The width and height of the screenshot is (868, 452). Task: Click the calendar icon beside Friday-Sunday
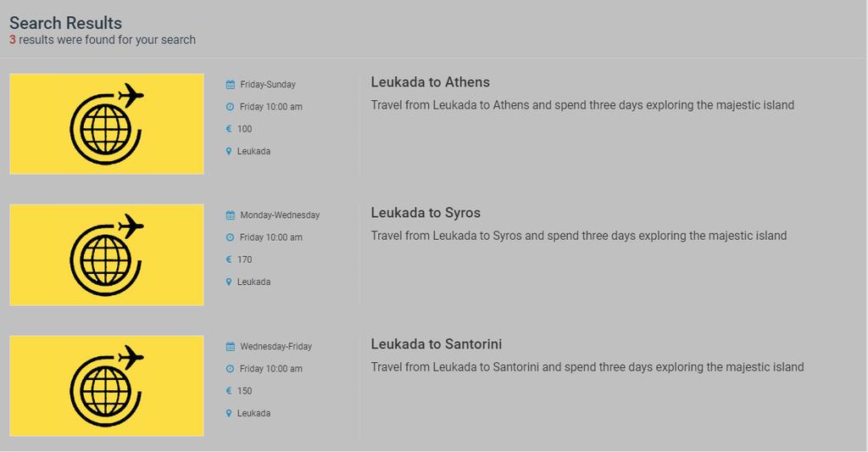point(231,84)
